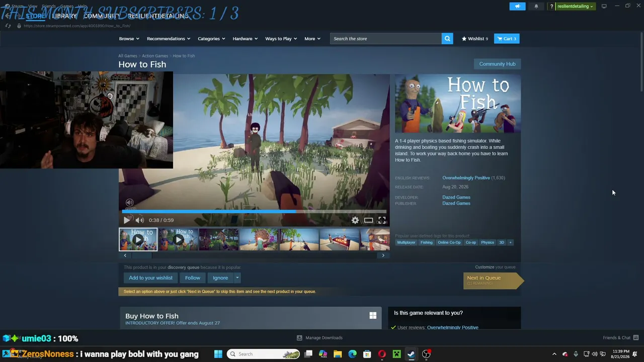Image resolution: width=644 pixels, height=362 pixels.
Task: Expand the Recommendations dropdown menu
Action: (169, 39)
